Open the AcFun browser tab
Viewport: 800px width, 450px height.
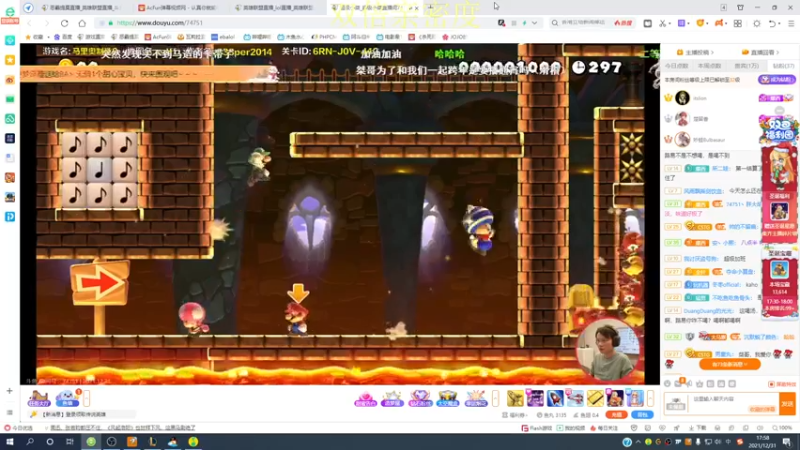[x=177, y=8]
